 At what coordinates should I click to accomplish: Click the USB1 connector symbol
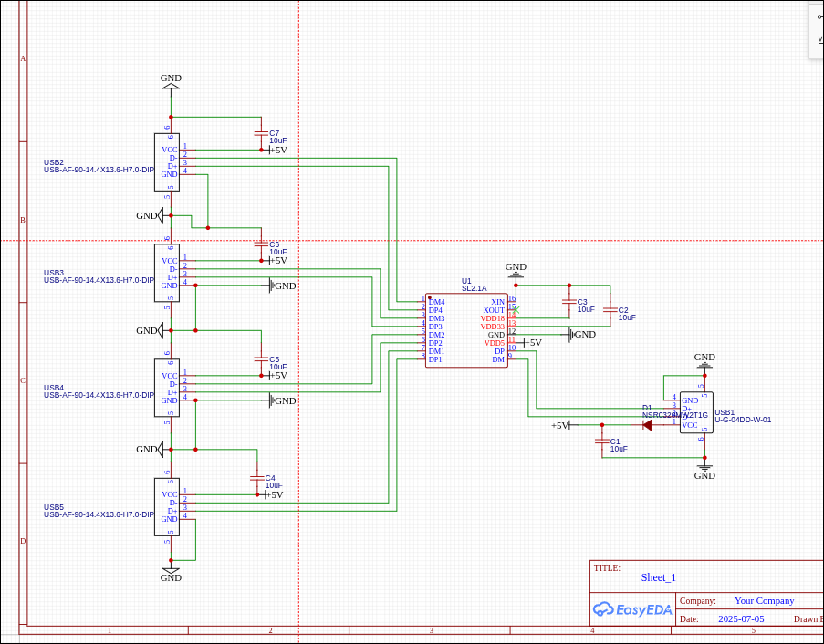[x=696, y=412]
